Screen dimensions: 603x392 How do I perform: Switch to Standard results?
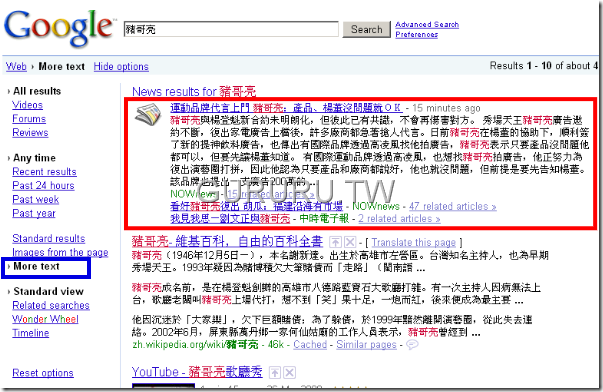[48, 239]
